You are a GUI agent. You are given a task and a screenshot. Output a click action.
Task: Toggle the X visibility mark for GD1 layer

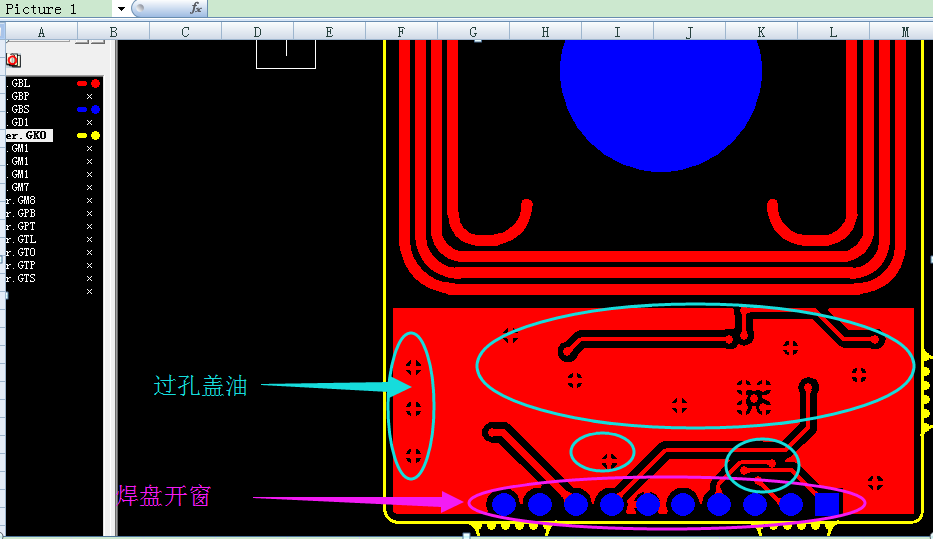pyautogui.click(x=89, y=122)
